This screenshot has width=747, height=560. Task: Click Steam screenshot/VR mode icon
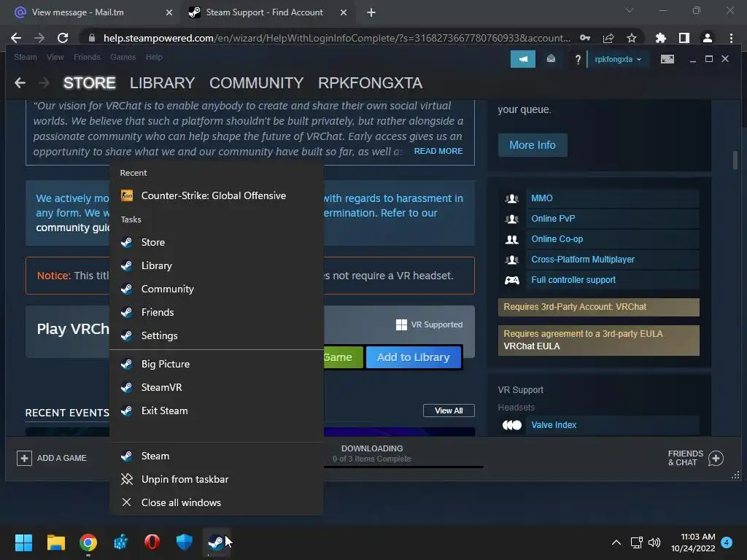pos(667,59)
